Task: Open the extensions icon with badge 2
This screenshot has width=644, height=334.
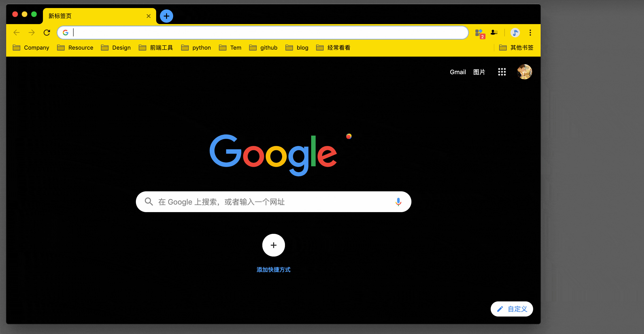Action: coord(479,33)
